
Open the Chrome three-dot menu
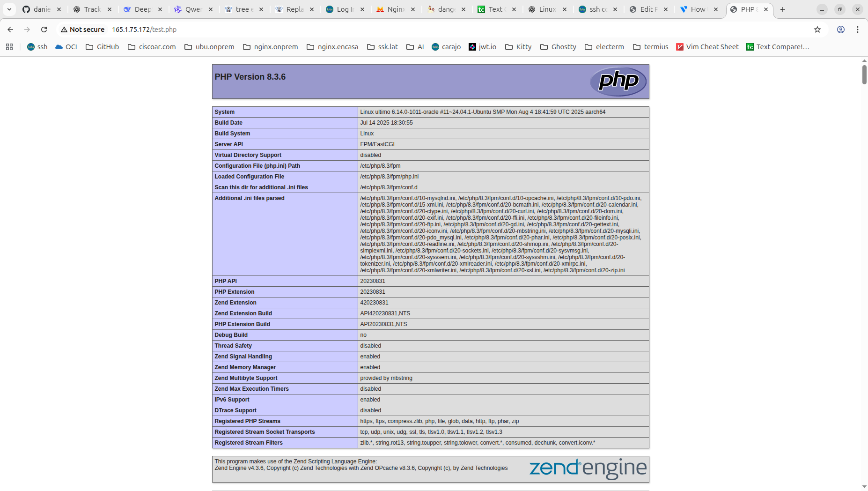857,30
